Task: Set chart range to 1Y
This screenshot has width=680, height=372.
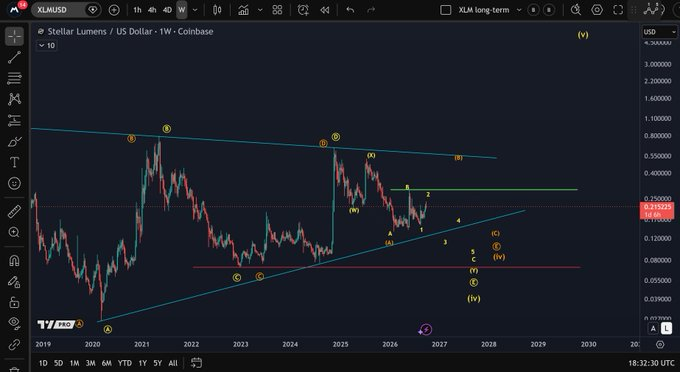Action: 142,363
